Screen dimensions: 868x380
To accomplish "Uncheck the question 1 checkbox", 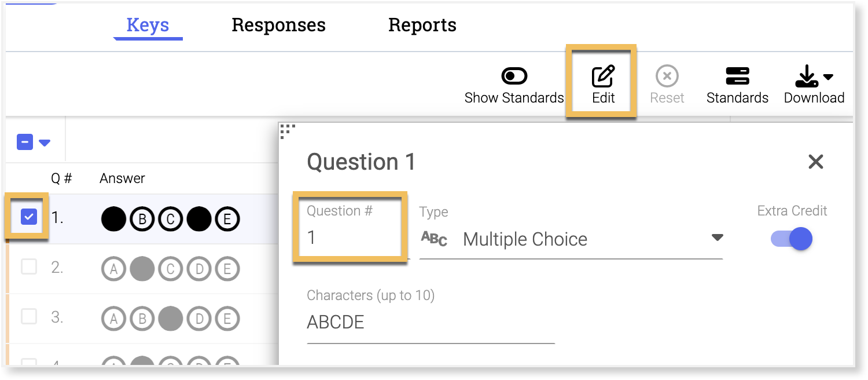I will (x=29, y=217).
